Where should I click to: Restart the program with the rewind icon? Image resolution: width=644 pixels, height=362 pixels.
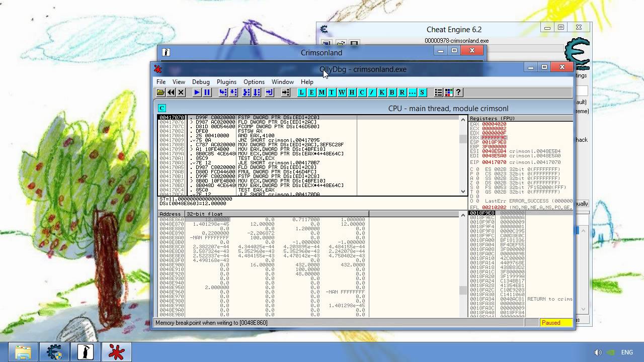click(x=171, y=93)
